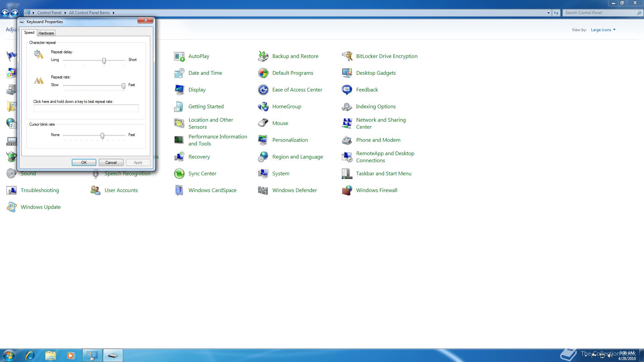Go forward with the Forward arrow
The image size is (644, 362).
click(14, 13)
